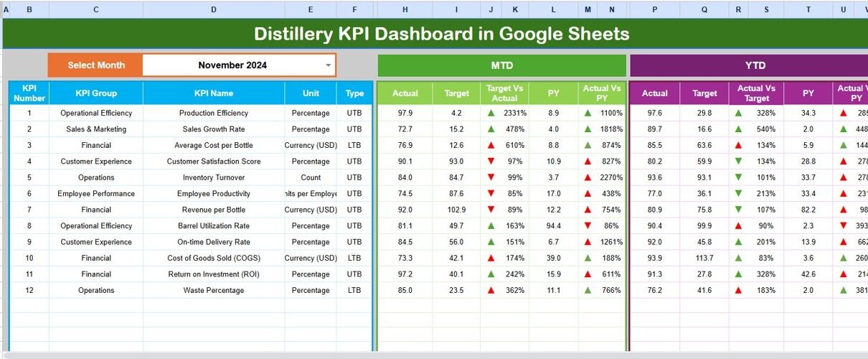The height and width of the screenshot is (359, 868).
Task: Click Inventory Turnover's red down arrow under MTD
Action: coord(491,177)
